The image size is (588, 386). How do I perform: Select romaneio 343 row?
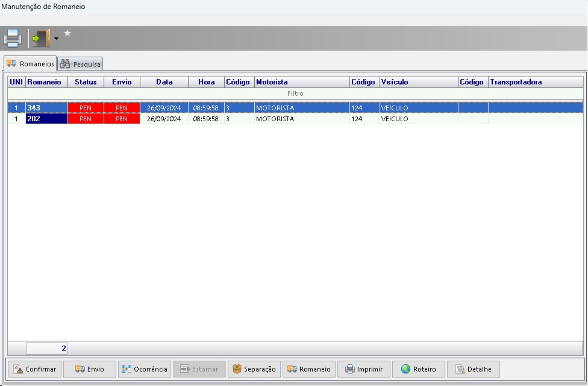pos(46,108)
